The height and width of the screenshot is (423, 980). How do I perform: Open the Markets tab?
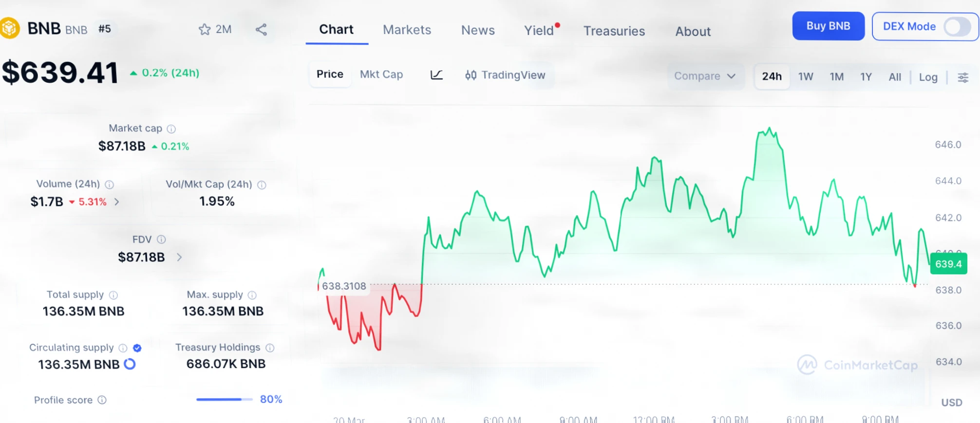[407, 30]
